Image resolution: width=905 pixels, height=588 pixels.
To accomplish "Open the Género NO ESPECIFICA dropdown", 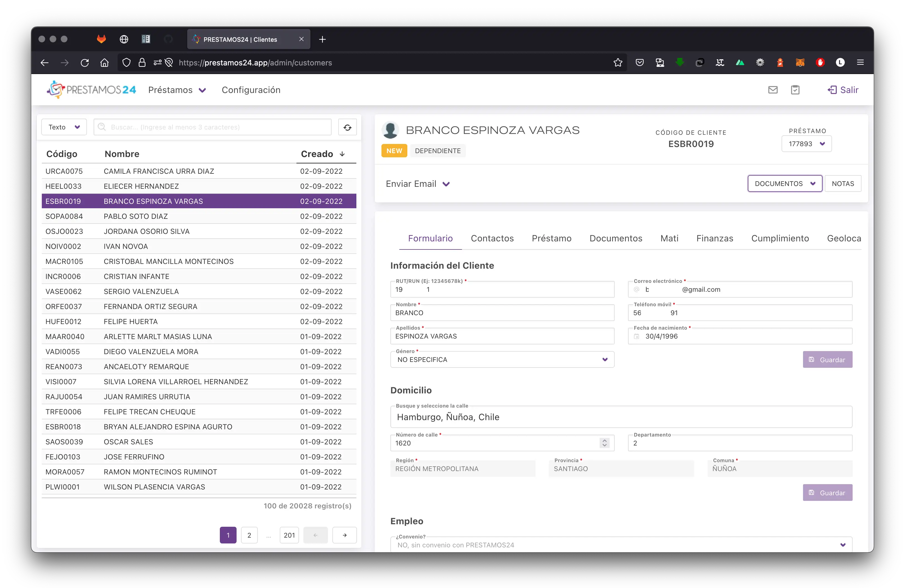I will (502, 360).
